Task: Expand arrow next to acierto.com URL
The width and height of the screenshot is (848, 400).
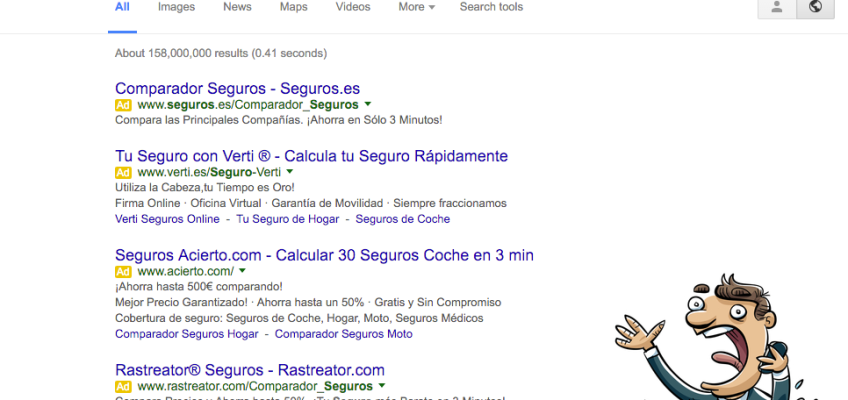Action: point(242,270)
